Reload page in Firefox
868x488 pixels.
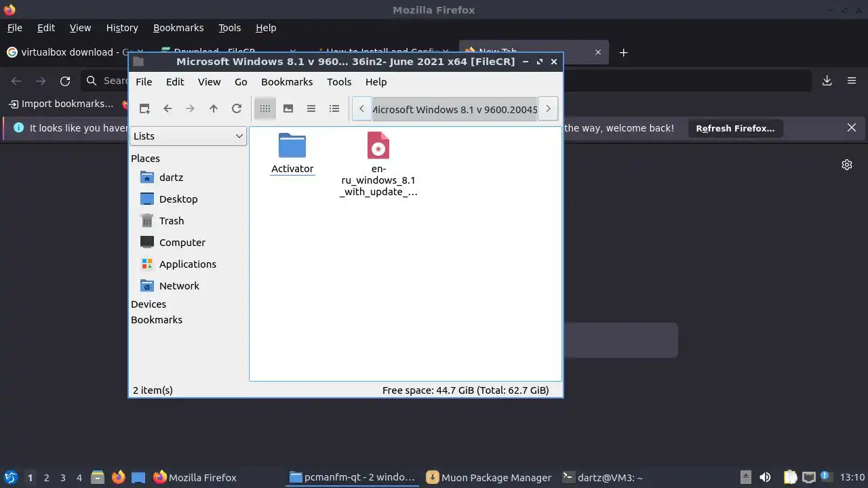[x=65, y=81]
